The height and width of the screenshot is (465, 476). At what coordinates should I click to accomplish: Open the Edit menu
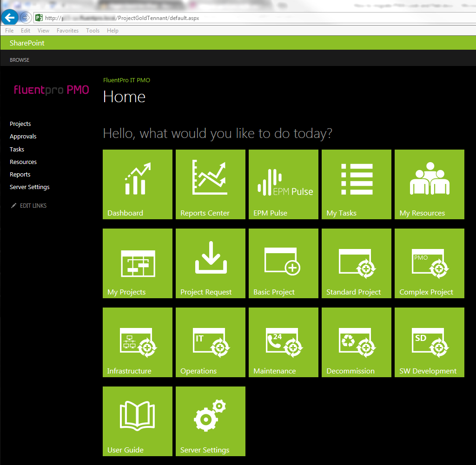26,31
